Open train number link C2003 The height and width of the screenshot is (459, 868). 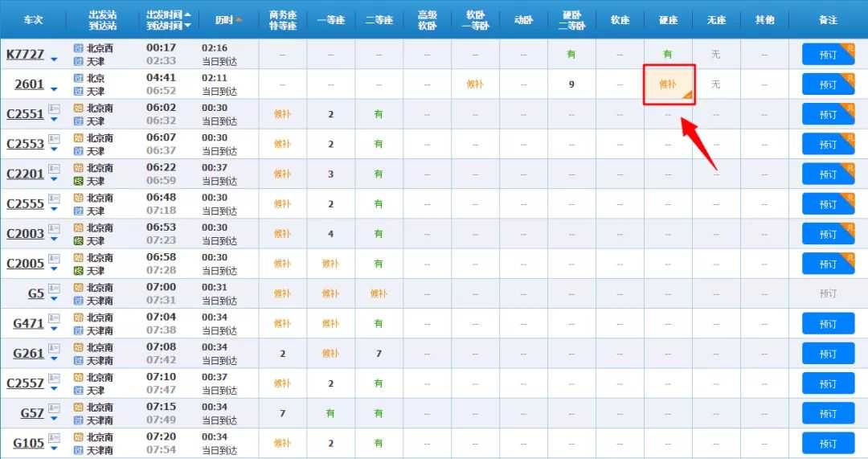[x=25, y=234]
